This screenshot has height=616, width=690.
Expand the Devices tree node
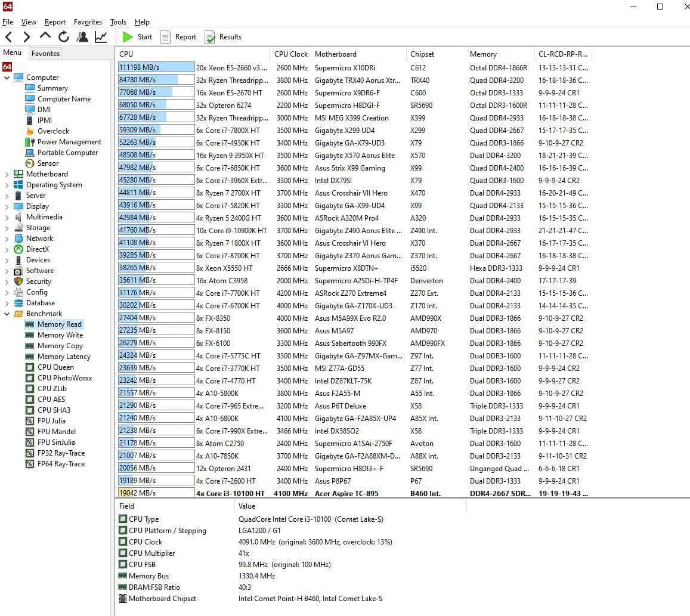coord(7,260)
